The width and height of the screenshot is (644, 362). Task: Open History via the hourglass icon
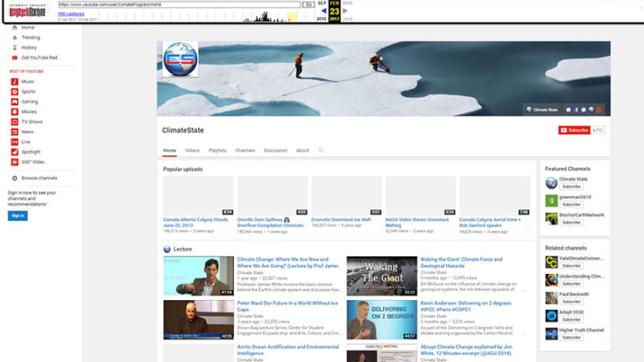[14, 48]
